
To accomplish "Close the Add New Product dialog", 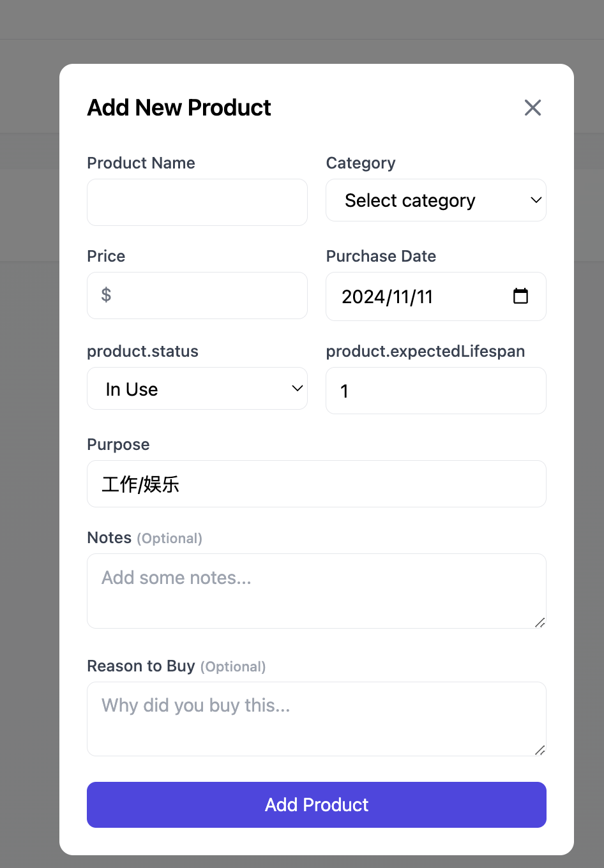I will 532,108.
